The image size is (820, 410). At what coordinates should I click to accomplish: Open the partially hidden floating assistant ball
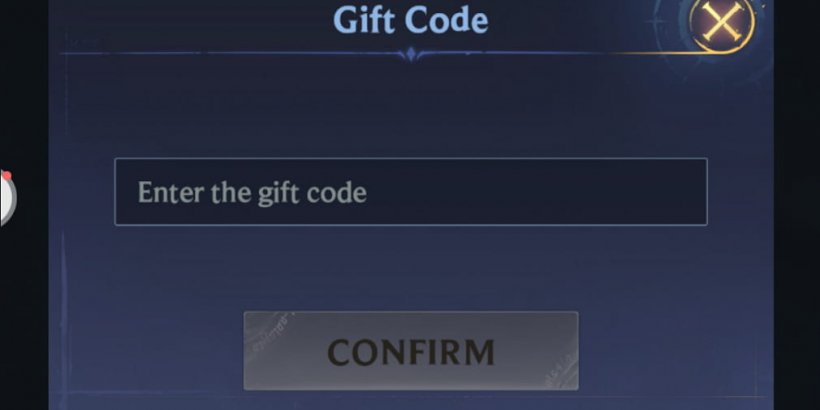point(7,198)
